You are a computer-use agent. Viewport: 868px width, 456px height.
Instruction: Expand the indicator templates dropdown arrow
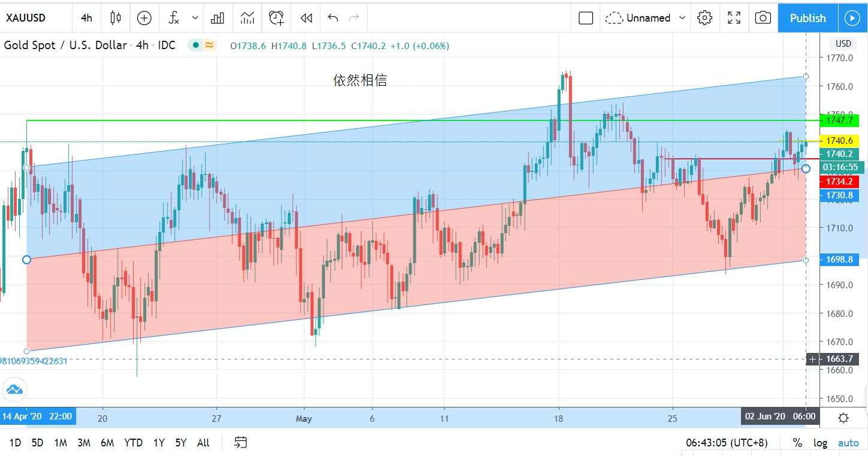[195, 18]
